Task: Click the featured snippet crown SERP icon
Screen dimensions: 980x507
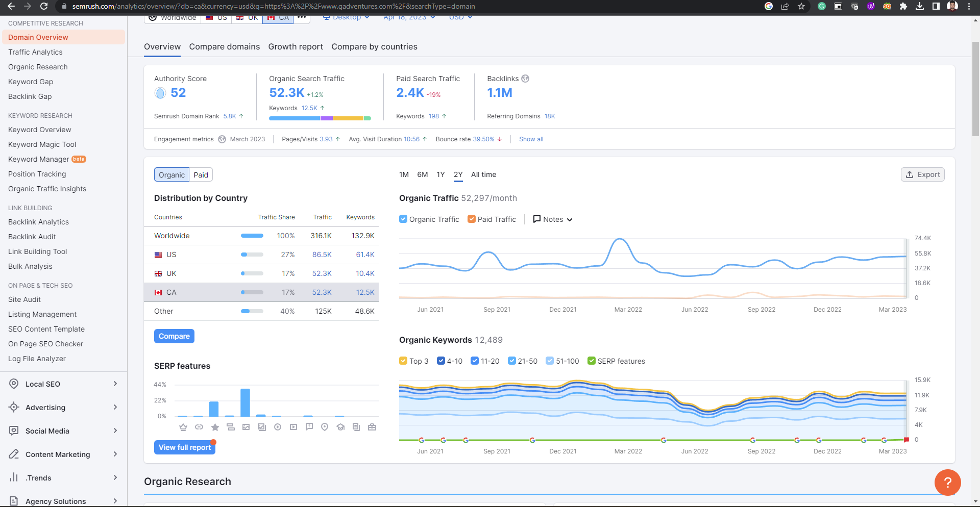Action: tap(183, 427)
